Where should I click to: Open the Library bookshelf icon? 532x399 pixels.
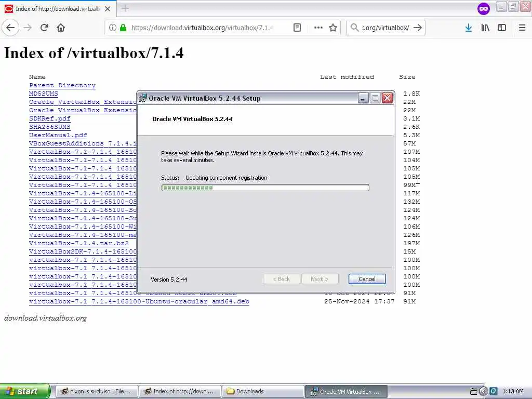point(485,28)
